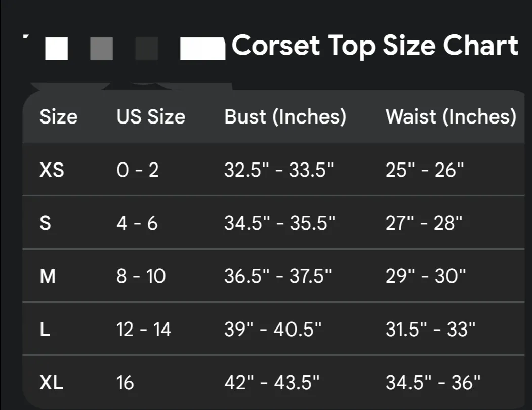Click the 42" - 43.5" bust cell
The image size is (532, 410).
tap(272, 383)
